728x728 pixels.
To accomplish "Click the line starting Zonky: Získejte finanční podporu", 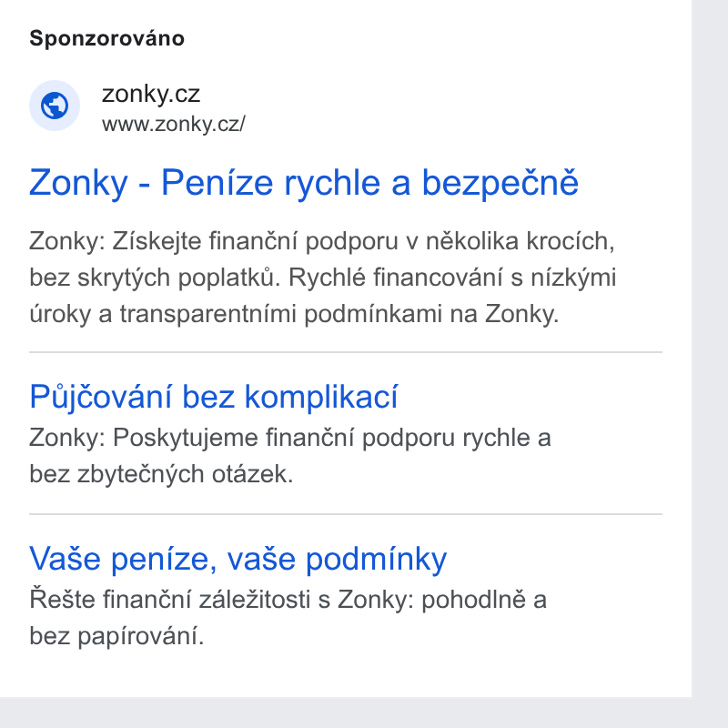I will point(322,241).
